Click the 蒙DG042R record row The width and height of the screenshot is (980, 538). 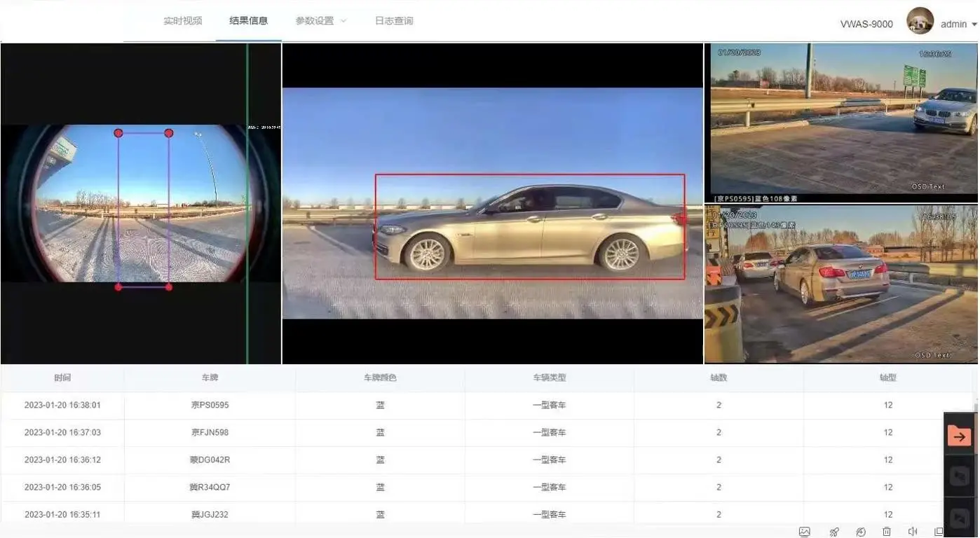click(210, 460)
